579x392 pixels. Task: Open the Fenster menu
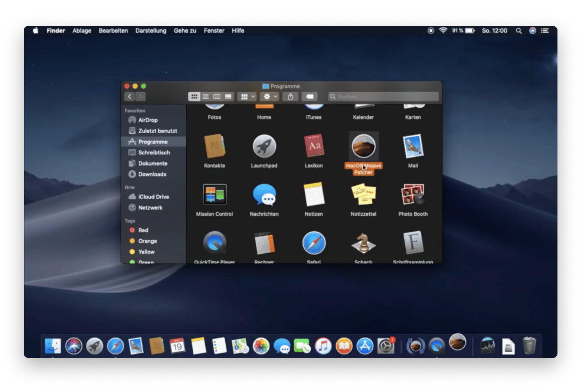214,30
